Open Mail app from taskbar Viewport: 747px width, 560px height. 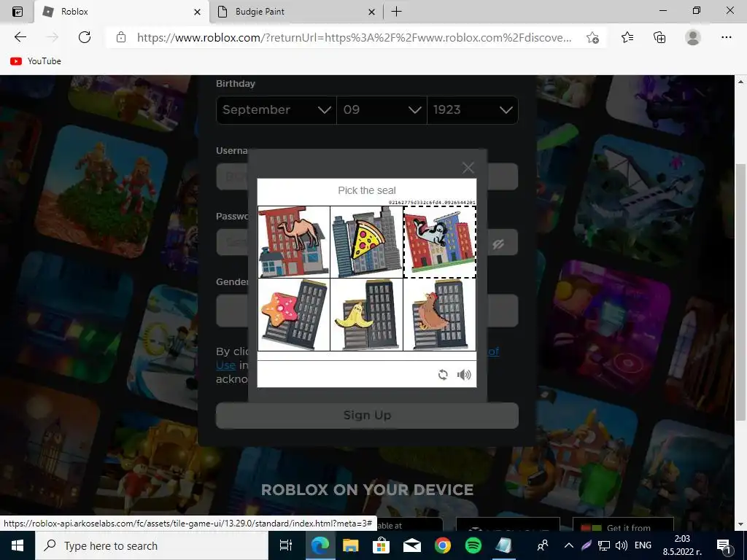click(x=411, y=545)
